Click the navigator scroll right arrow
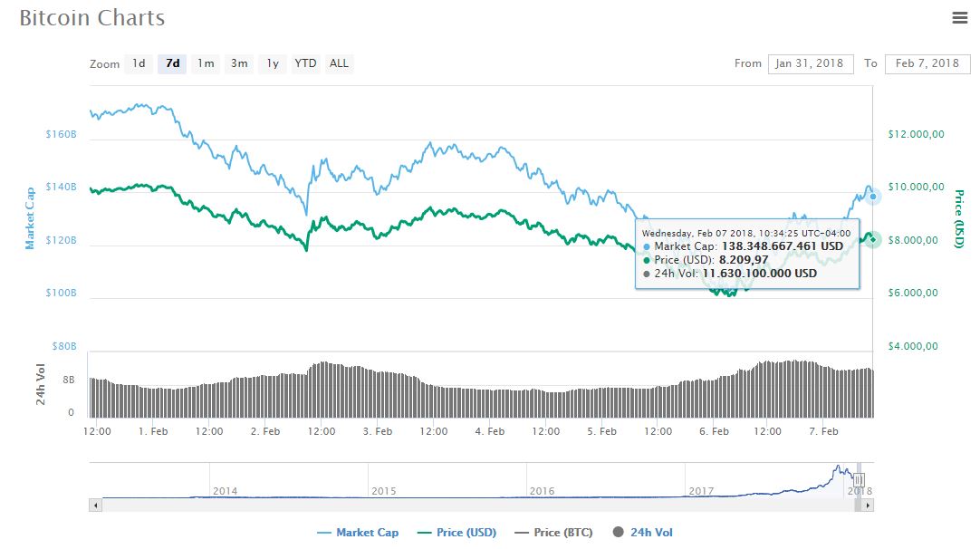The height and width of the screenshot is (549, 980). click(x=868, y=506)
